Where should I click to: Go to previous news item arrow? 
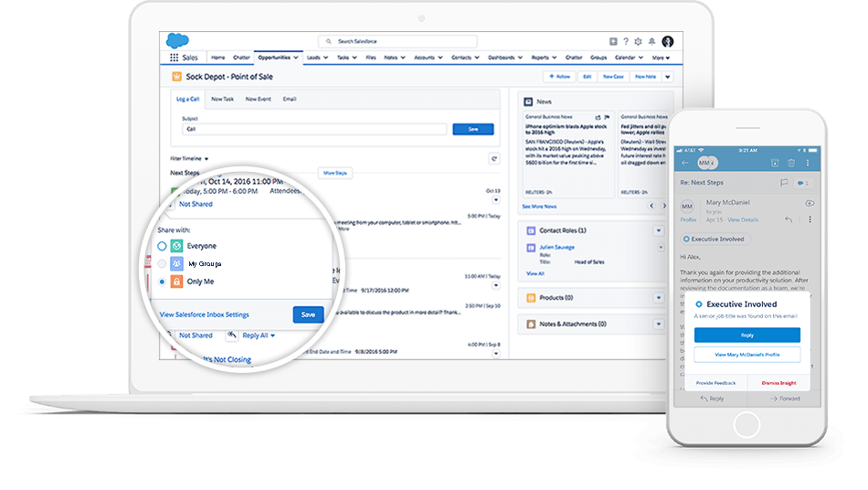[651, 206]
